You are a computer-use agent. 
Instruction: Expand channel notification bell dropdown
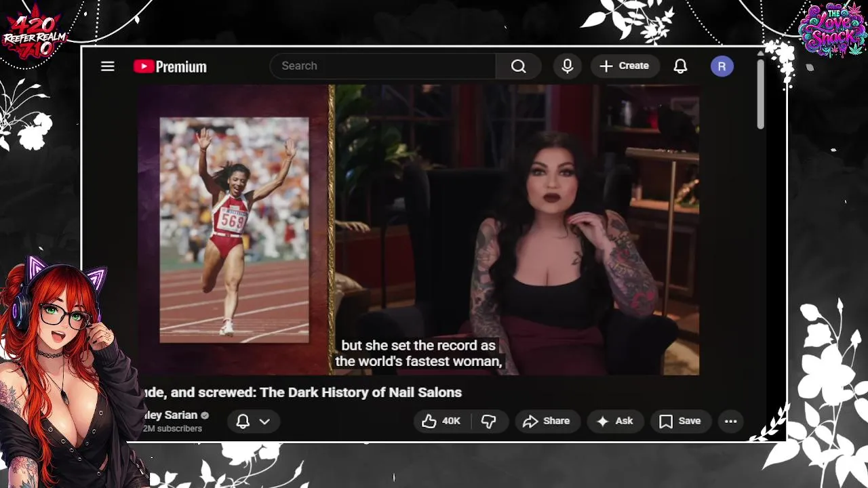[253, 421]
